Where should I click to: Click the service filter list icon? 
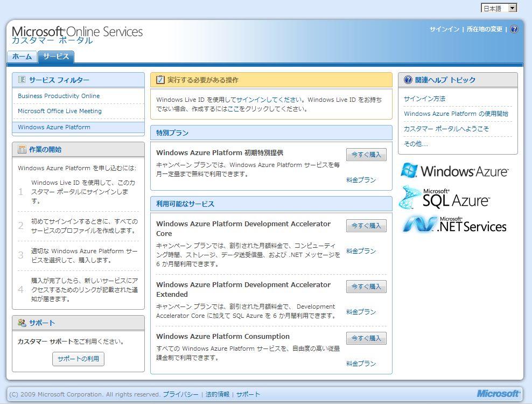pos(22,80)
